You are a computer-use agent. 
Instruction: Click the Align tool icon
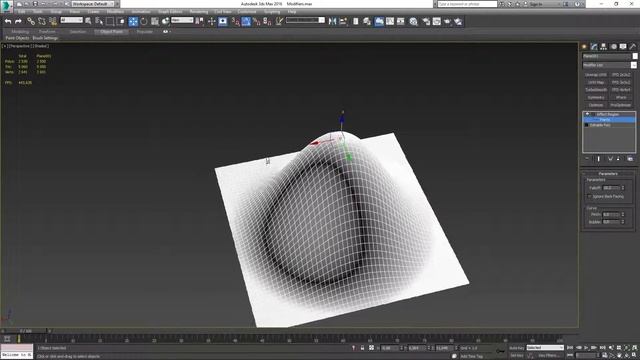pyautogui.click(x=343, y=21)
